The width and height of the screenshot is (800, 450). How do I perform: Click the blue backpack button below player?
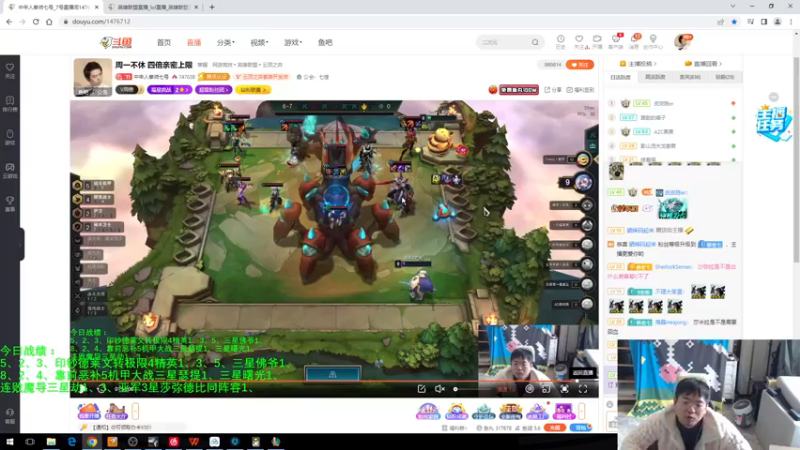click(x=580, y=428)
